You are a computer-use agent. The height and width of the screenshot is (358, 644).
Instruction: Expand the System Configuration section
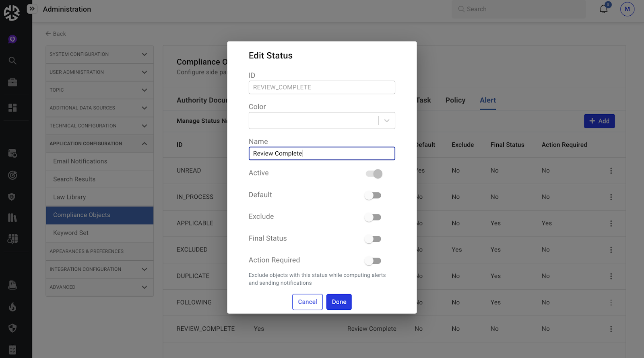99,54
